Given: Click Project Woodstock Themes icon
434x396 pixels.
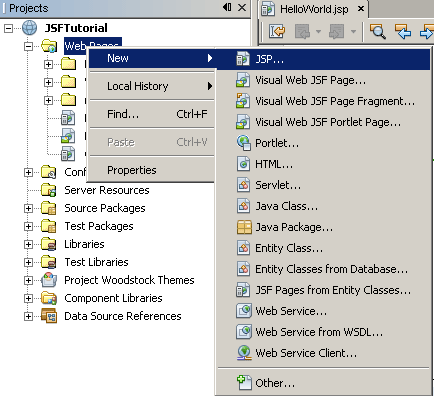Looking at the screenshot, I should 49,280.
